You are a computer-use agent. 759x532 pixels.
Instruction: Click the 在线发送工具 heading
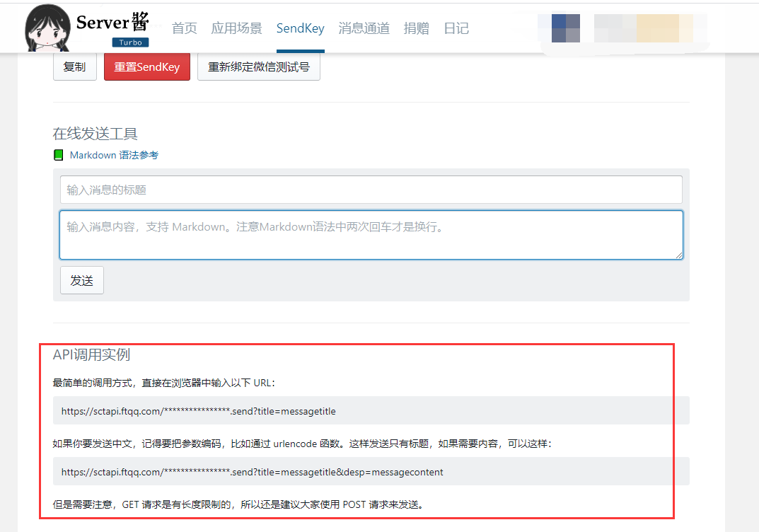click(x=95, y=134)
